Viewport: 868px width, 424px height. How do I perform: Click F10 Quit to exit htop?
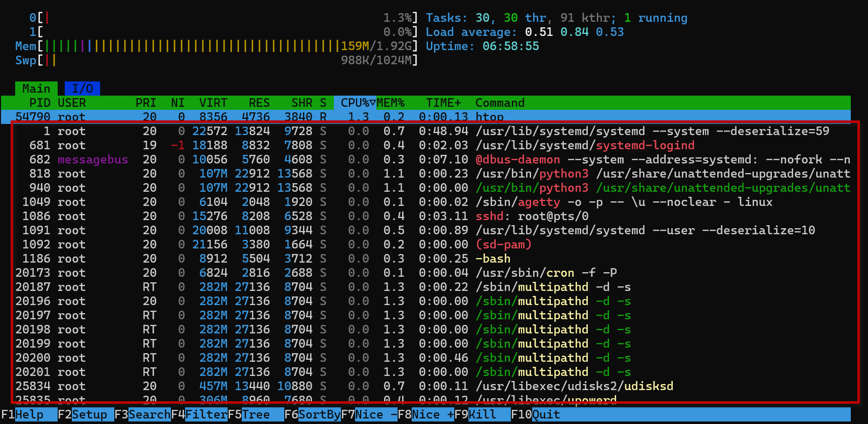[x=546, y=414]
